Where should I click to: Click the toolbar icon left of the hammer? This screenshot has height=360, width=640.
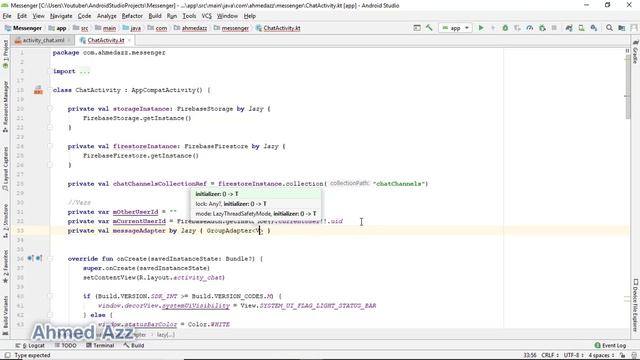(x=417, y=28)
